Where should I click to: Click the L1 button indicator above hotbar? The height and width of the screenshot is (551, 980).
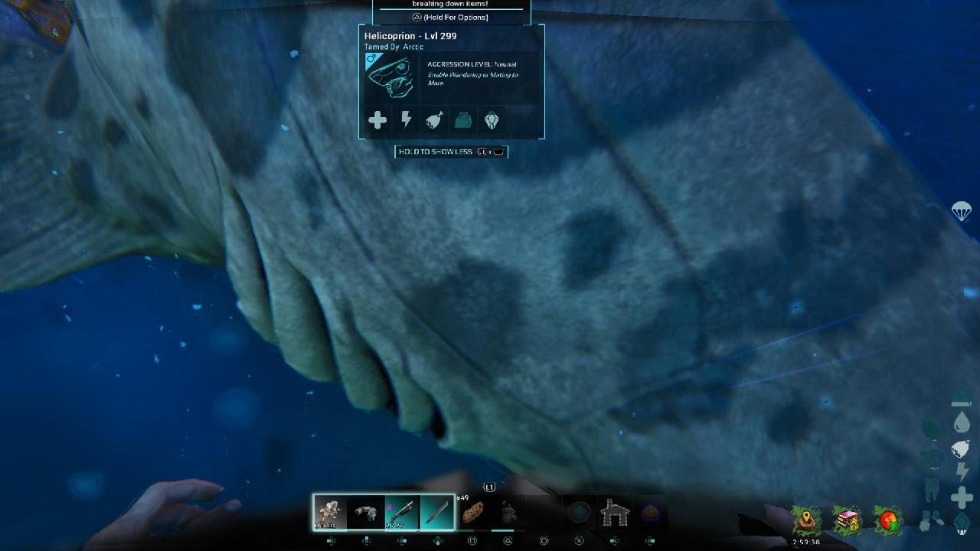point(490,487)
